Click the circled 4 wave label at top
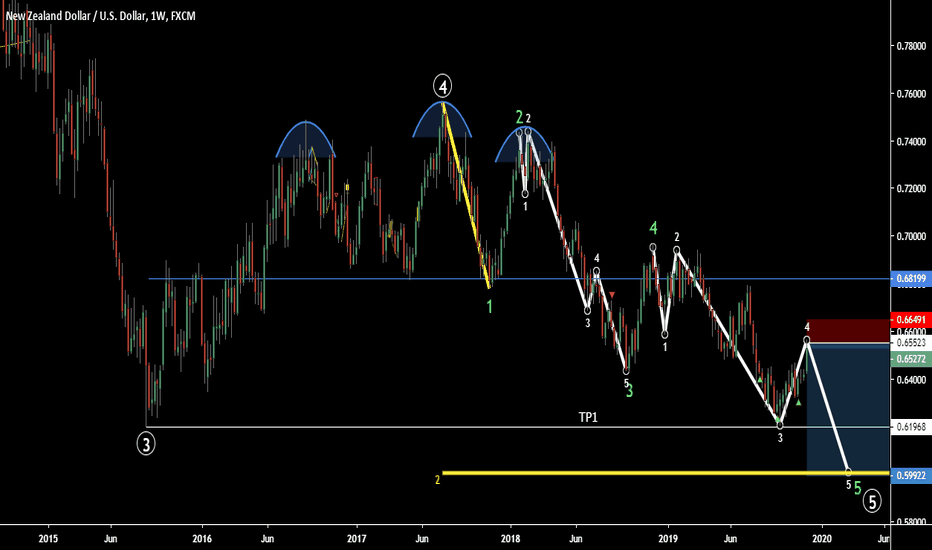Viewport: 932px width, 550px height. [x=443, y=84]
